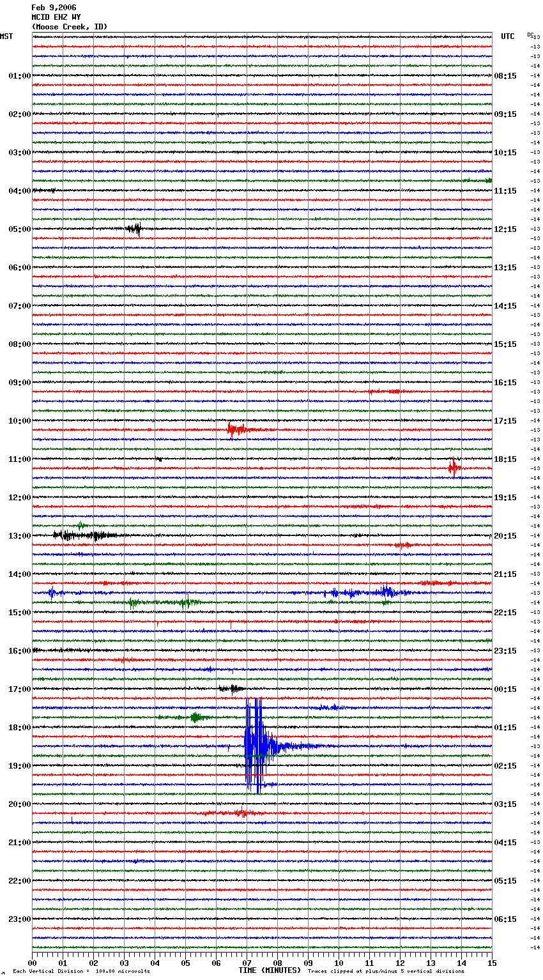Click the 20:00 MST time label
Image resolution: width=543 pixels, height=980 pixels.
pos(20,804)
